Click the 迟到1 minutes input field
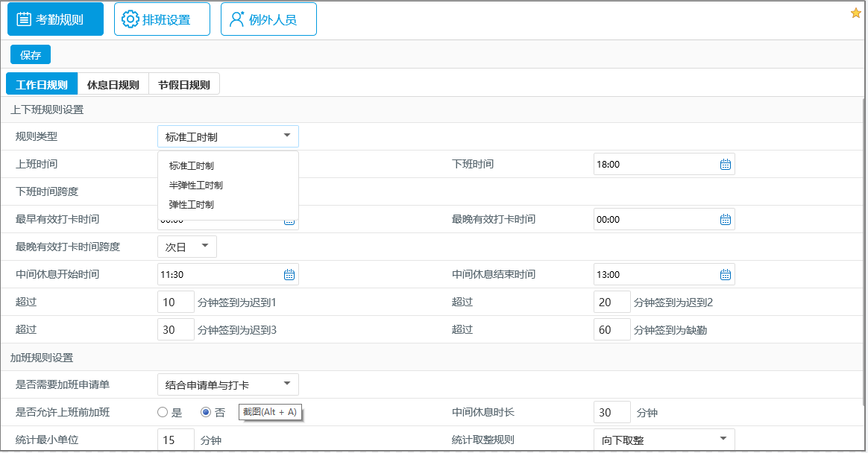 pyautogui.click(x=176, y=302)
